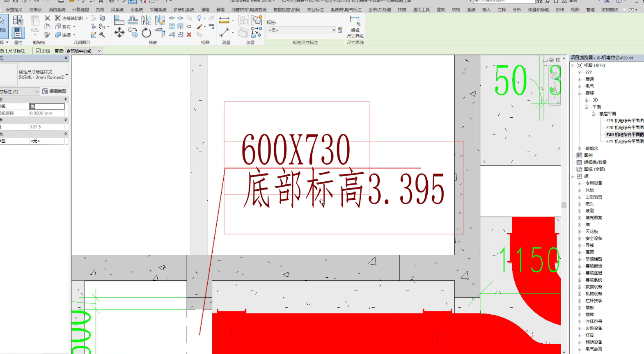Screen dimensions: 644x354
Task: Expand the 给排水 tree node
Action: point(580,148)
